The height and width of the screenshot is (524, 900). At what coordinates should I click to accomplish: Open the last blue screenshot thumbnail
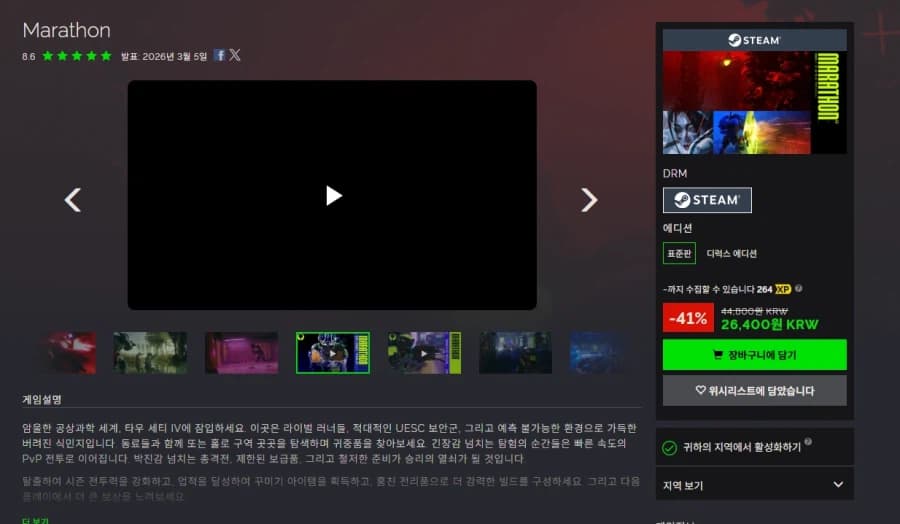click(597, 352)
